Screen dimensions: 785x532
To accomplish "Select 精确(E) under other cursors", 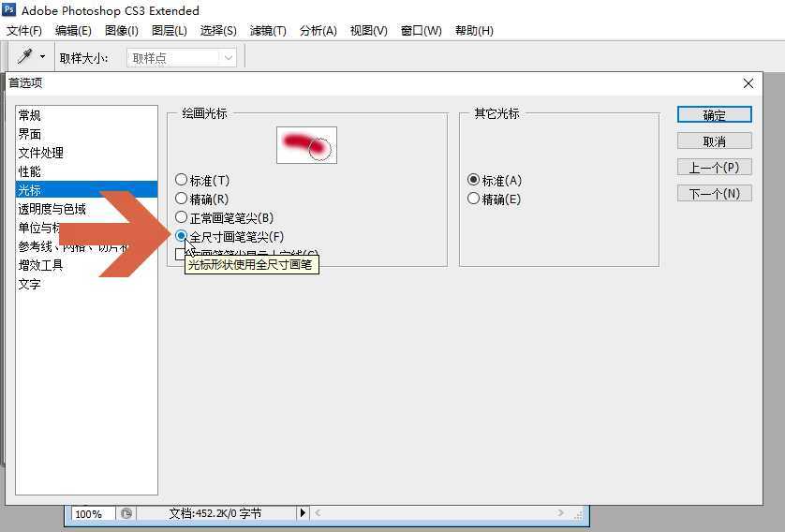I will 473,199.
